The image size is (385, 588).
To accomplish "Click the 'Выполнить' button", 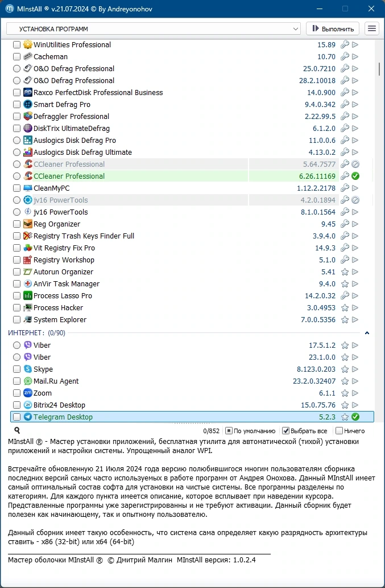I will pyautogui.click(x=333, y=29).
